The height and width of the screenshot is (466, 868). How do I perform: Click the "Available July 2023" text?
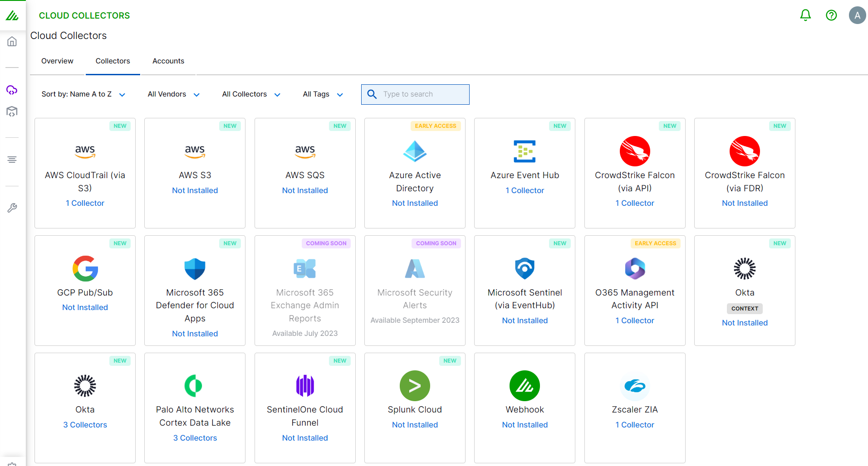tap(305, 333)
